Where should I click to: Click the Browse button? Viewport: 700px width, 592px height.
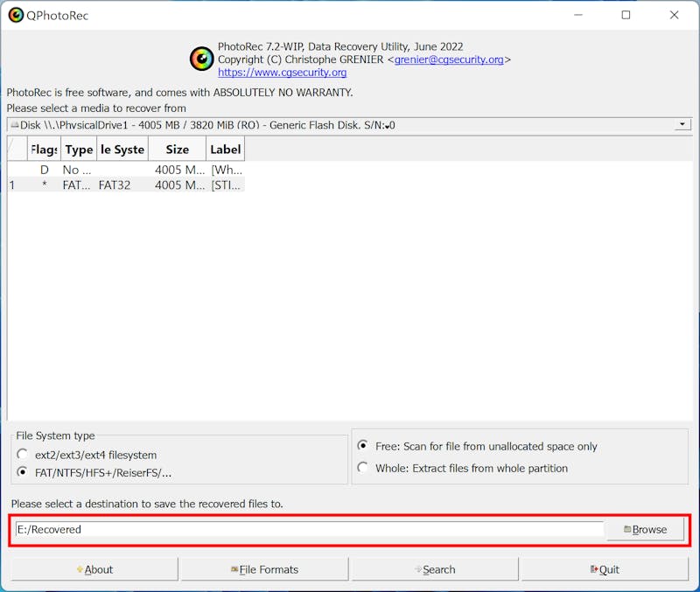[x=645, y=529]
